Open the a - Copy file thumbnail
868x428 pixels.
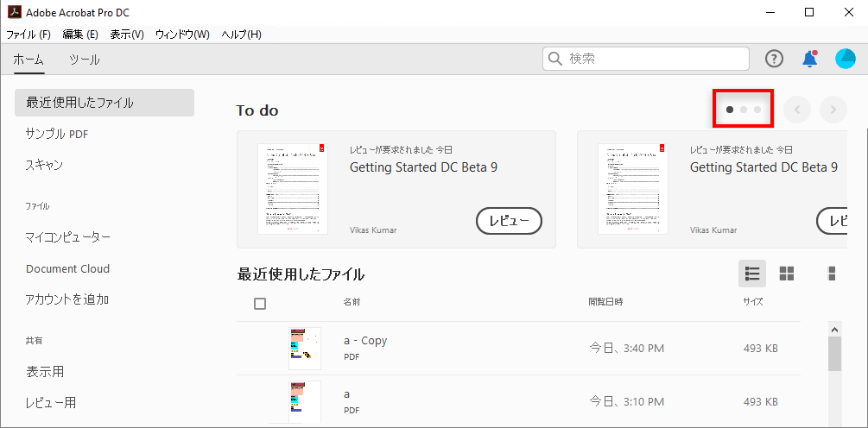[305, 349]
